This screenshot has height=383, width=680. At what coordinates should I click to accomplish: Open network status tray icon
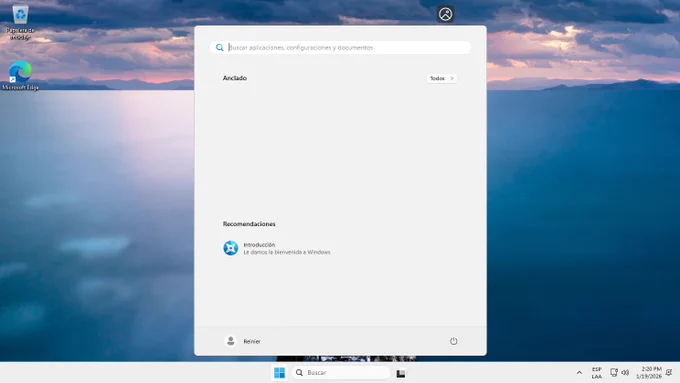tap(614, 373)
